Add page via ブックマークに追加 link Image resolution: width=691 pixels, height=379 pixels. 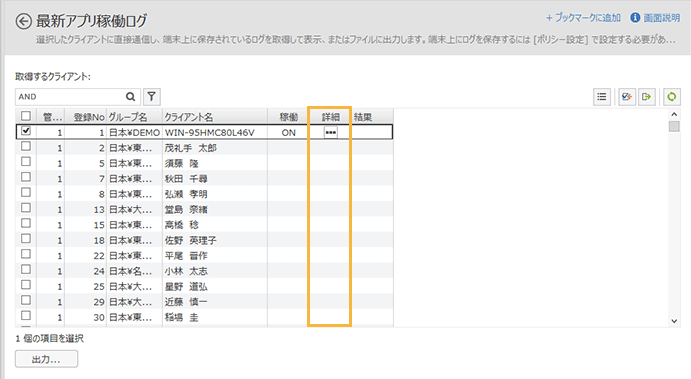583,18
